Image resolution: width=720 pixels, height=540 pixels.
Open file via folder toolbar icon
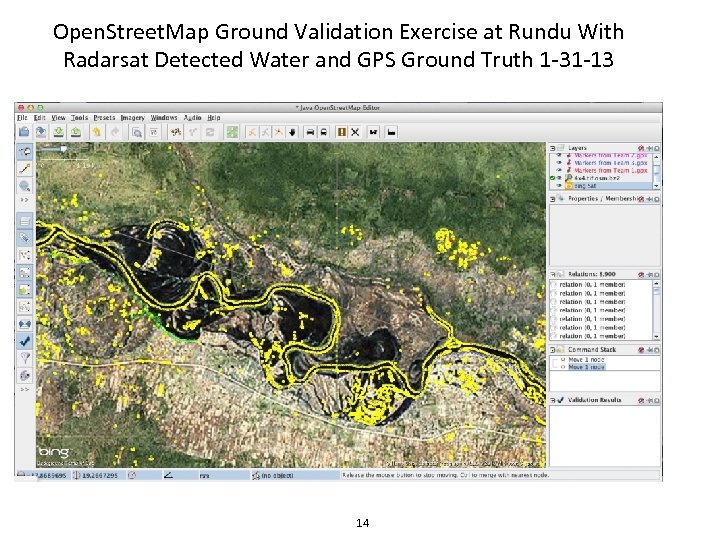point(24,132)
